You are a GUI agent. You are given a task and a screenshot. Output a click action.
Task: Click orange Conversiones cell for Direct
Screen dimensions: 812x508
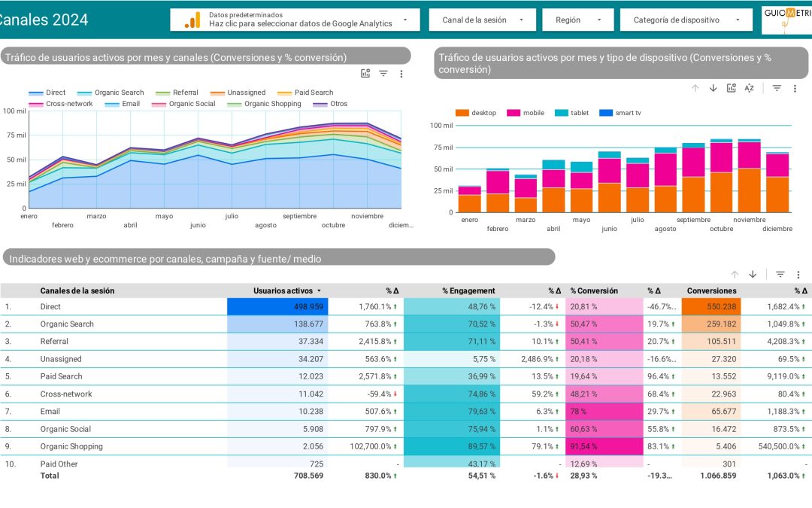[710, 306]
